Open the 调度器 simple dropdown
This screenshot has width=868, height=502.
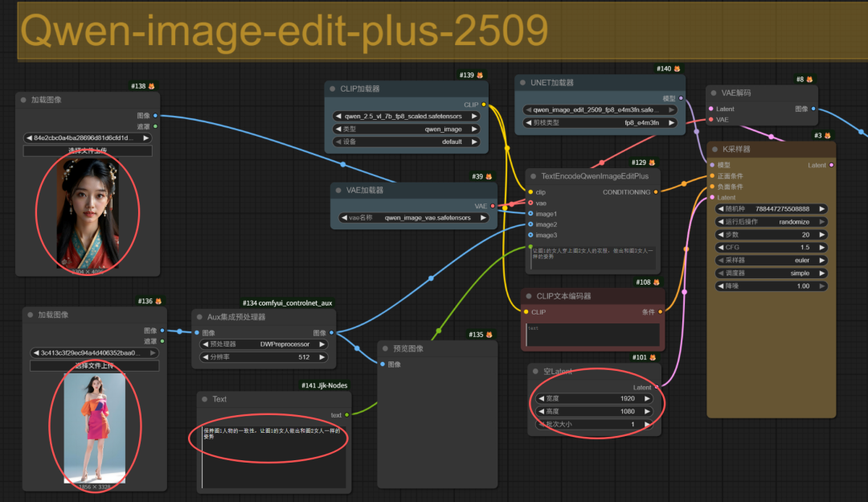coord(771,274)
